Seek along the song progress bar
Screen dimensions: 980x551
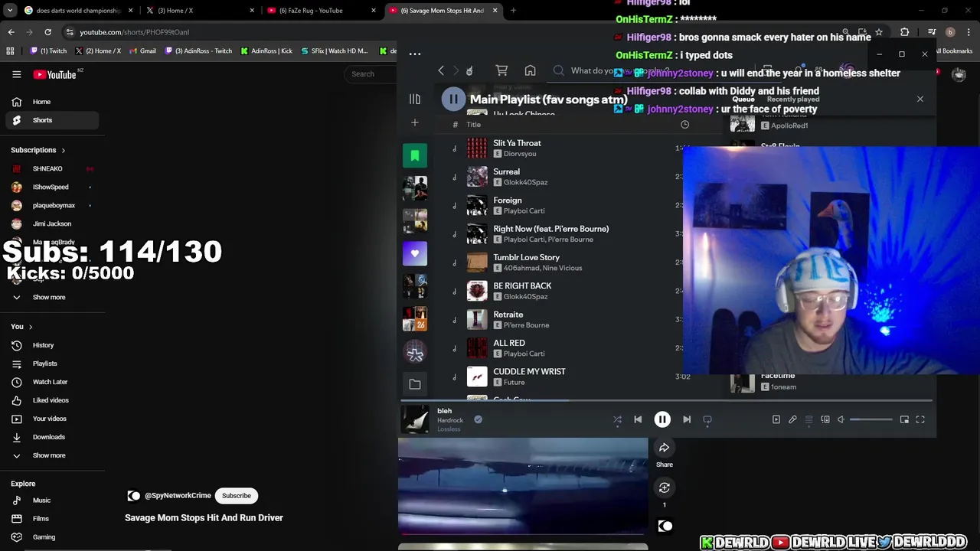tap(666, 400)
